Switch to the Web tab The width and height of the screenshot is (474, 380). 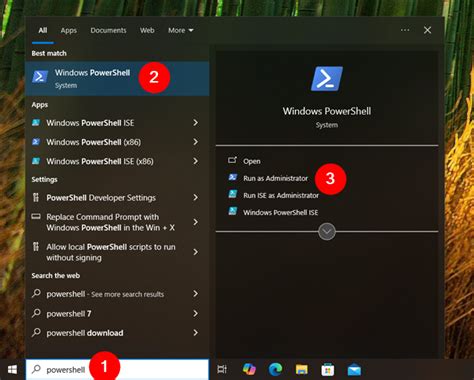click(147, 30)
